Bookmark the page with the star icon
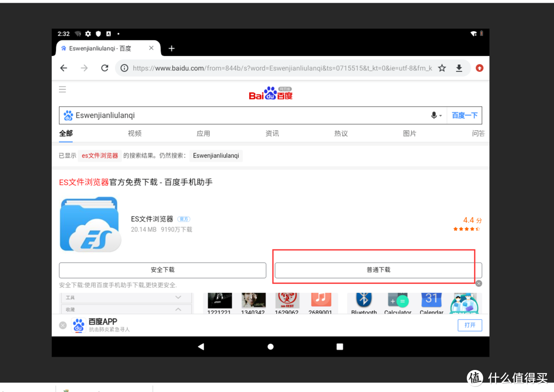 coord(442,68)
